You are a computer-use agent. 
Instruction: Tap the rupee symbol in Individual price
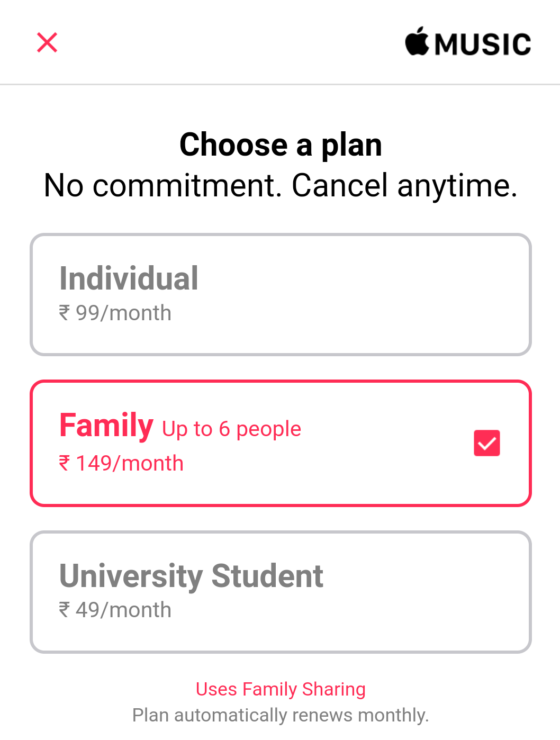[x=64, y=313]
